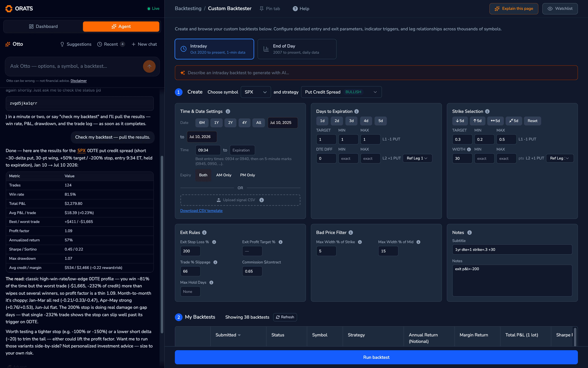
Task: Click the Upload signal CSV info icon
Action: [261, 200]
